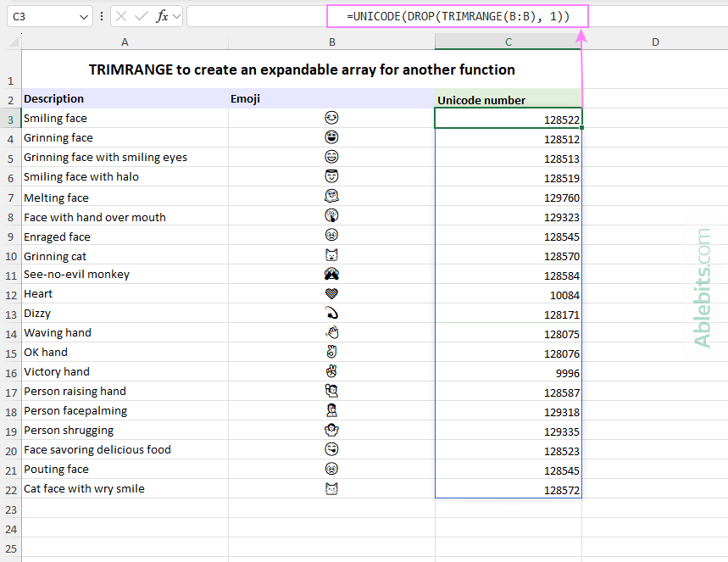Open Insert Function via the fx icon
Image resolution: width=728 pixels, height=562 pixels.
[x=163, y=16]
